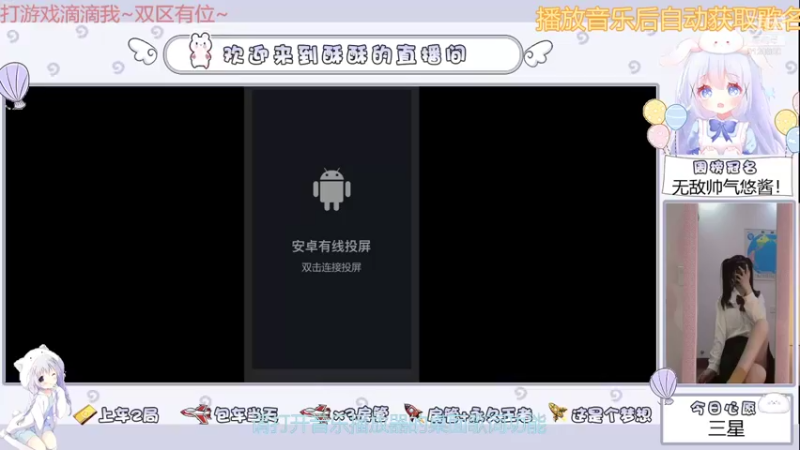The width and height of the screenshot is (800, 450).
Task: Click the name 无敌帅气悠酱!
Action: (x=726, y=187)
